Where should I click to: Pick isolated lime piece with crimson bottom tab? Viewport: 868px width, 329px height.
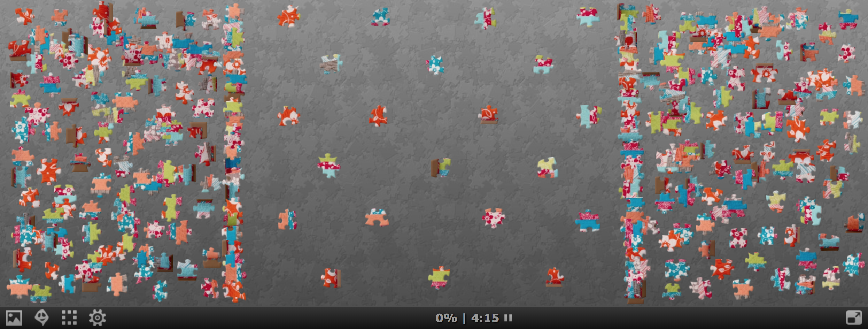[x=439, y=277]
